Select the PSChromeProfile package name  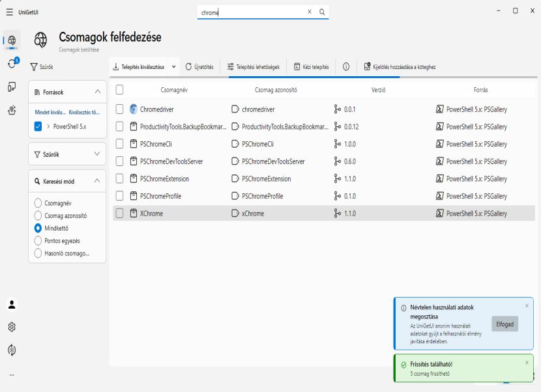pos(161,196)
